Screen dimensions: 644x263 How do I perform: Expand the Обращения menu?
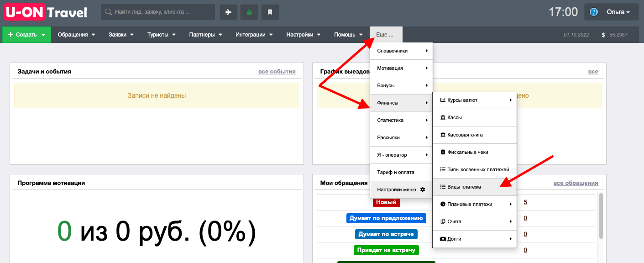76,35
